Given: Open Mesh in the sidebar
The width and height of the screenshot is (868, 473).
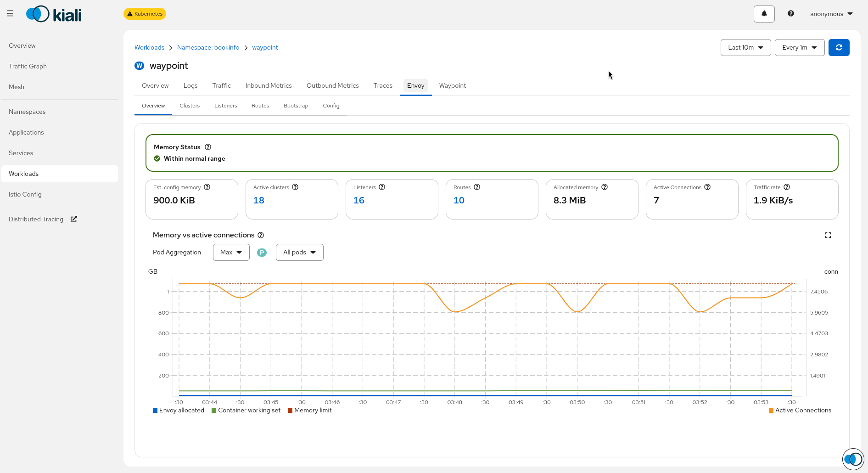Looking at the screenshot, I should [60, 87].
